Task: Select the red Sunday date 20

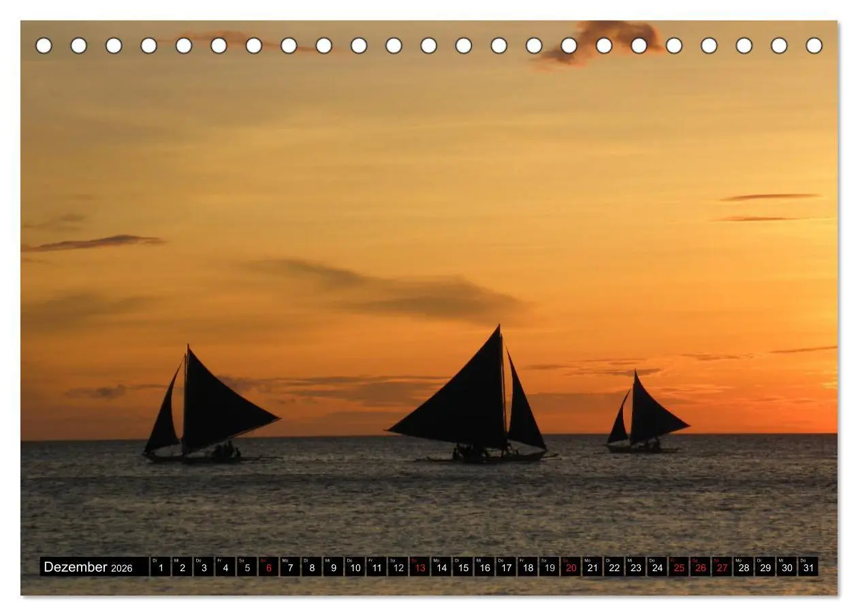Action: click(571, 566)
